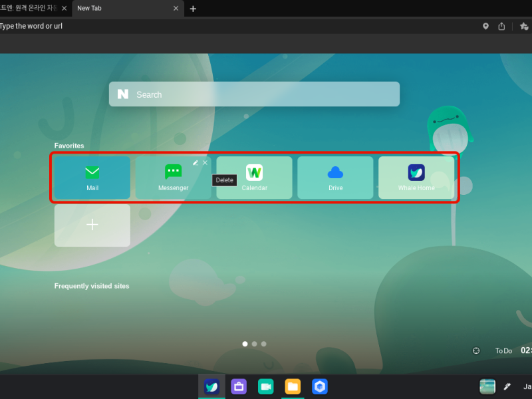
Task: Close the New Tab tab
Action: pyautogui.click(x=176, y=9)
